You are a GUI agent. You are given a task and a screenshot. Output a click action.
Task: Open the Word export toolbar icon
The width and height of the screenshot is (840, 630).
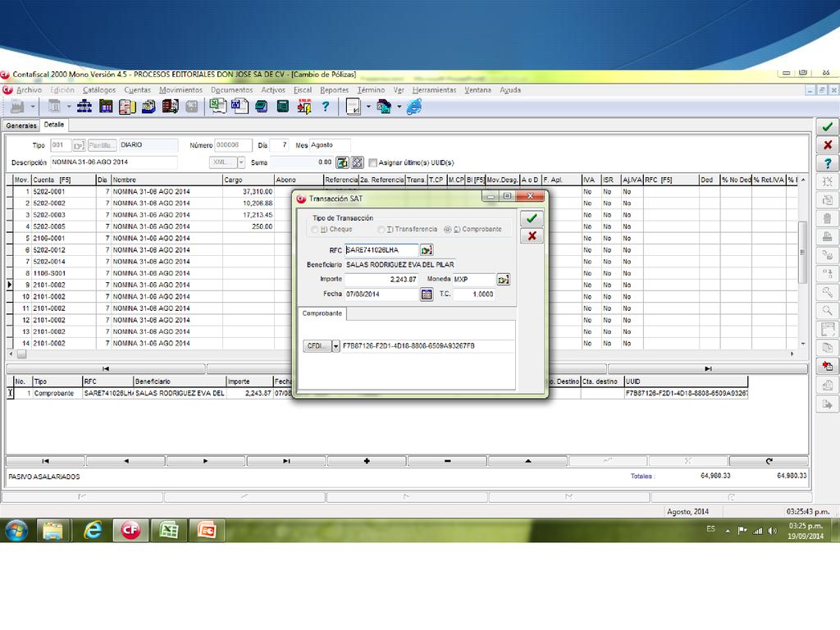240,106
